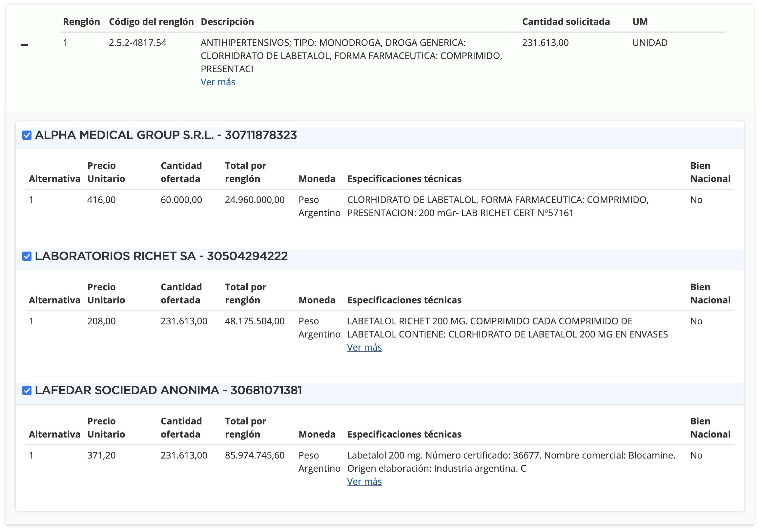The image size is (761, 532).
Task: Click the ALPHA MEDICAL GROUP S.R.L. header title
Action: [x=166, y=135]
